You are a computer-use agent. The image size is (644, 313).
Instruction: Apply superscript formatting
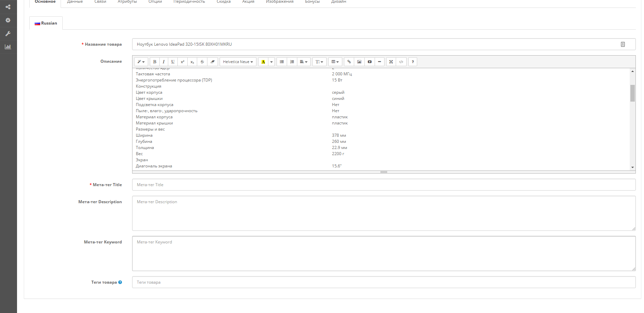tap(183, 62)
